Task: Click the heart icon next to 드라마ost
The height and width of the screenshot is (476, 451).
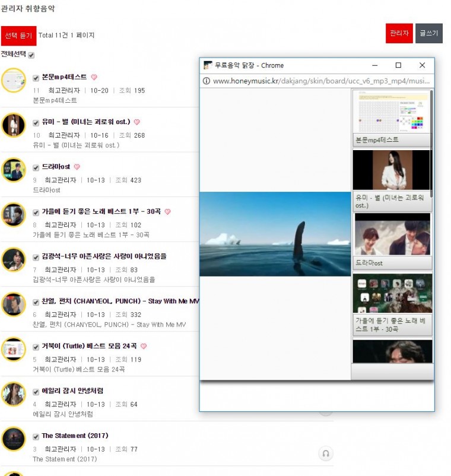Action: coord(77,167)
